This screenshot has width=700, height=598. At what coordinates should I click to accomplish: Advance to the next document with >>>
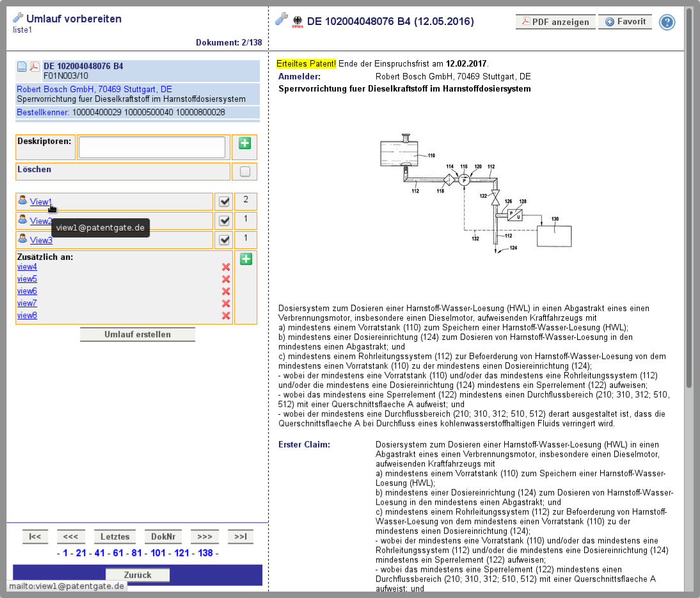(205, 537)
